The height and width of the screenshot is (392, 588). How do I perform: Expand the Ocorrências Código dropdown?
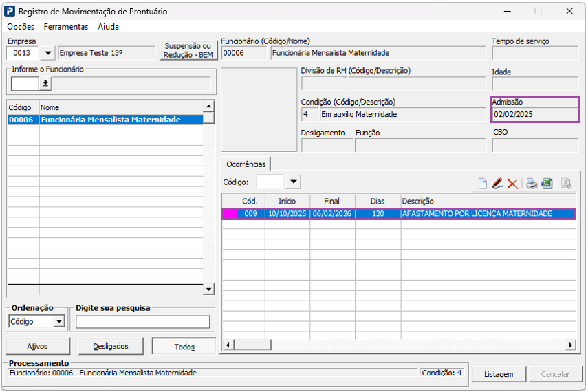pos(293,182)
